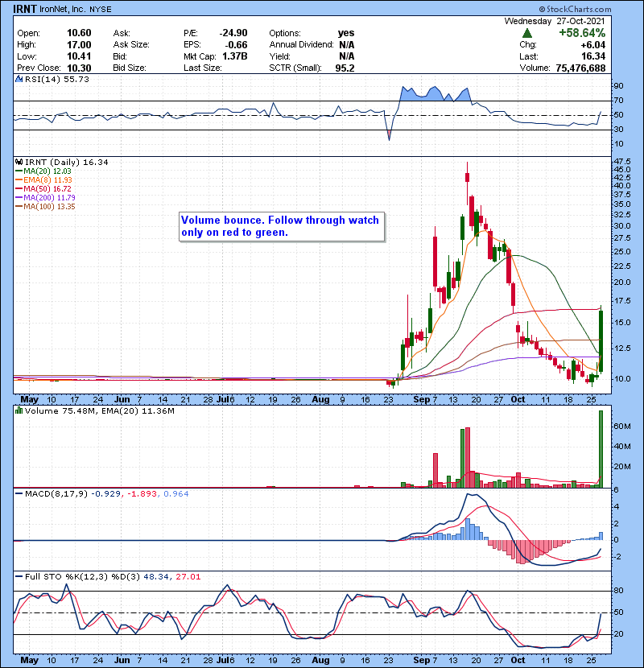
Task: Select the MACD value -0.929
Action: tap(105, 493)
